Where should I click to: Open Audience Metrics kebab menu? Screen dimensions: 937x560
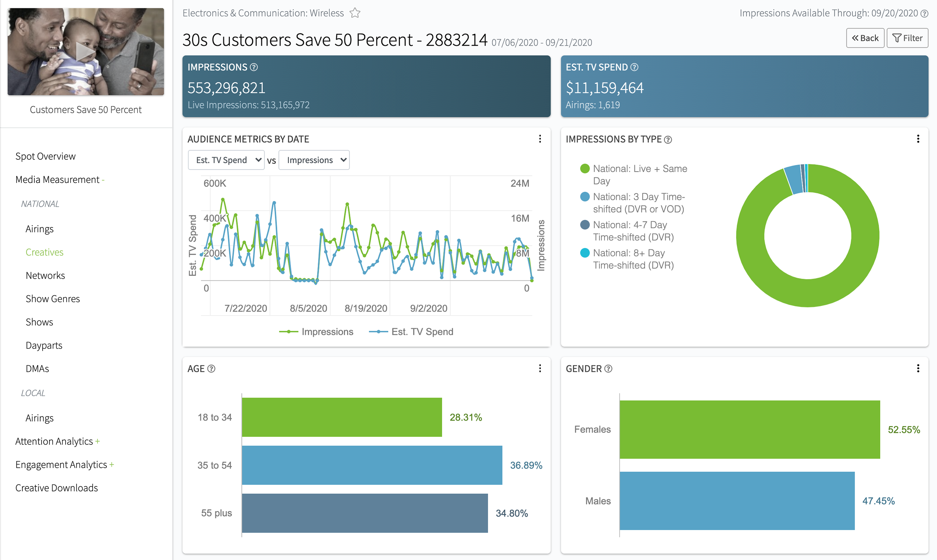click(540, 139)
